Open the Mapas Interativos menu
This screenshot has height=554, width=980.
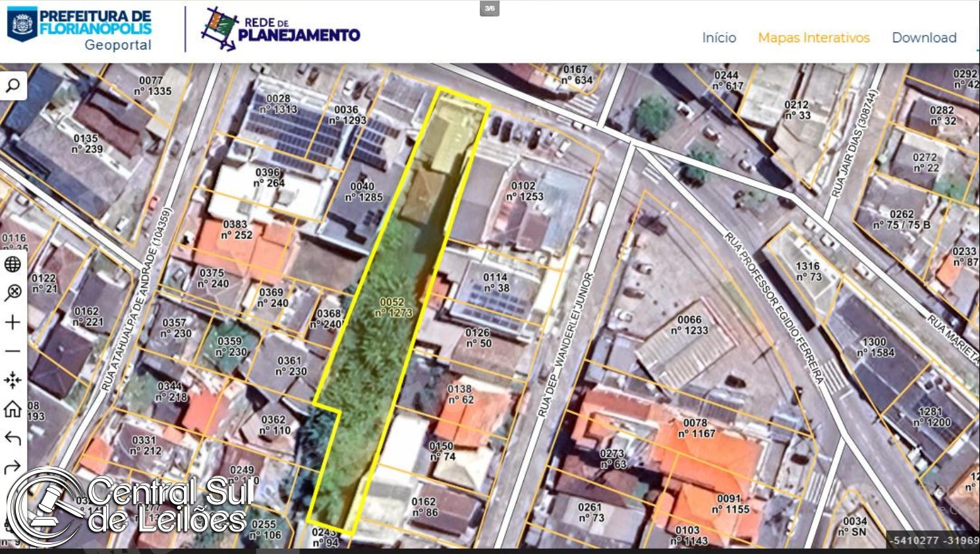point(814,38)
